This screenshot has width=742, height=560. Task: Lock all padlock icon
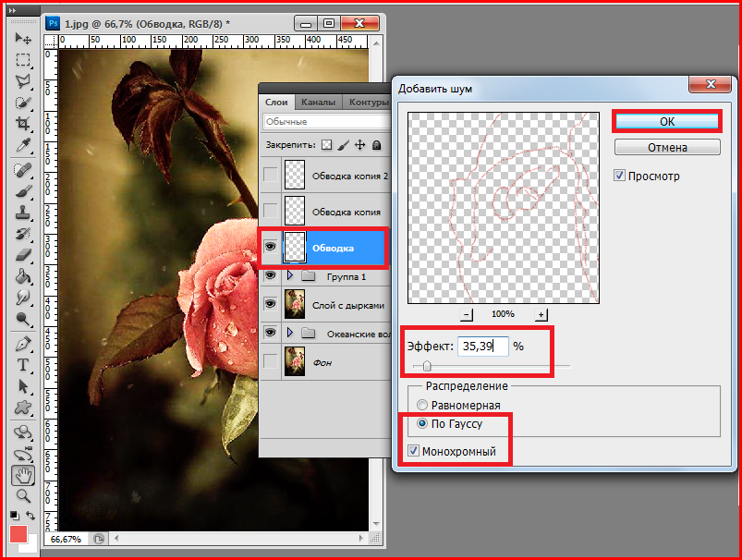coord(377,145)
